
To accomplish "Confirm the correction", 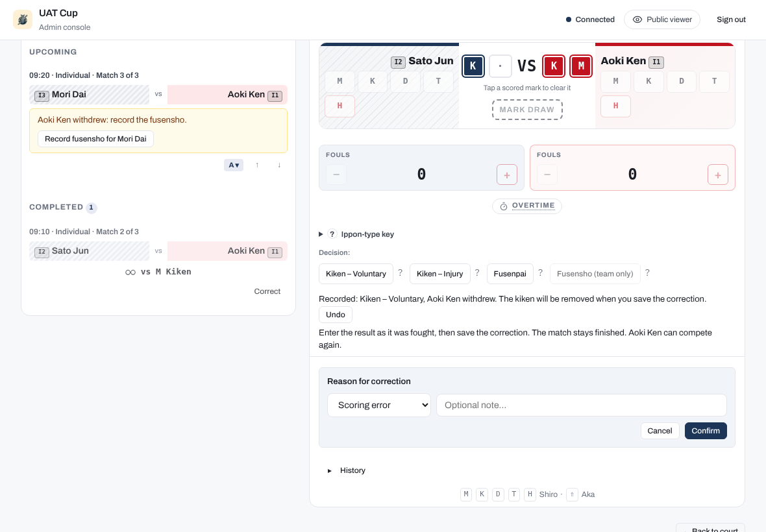I will [x=706, y=431].
